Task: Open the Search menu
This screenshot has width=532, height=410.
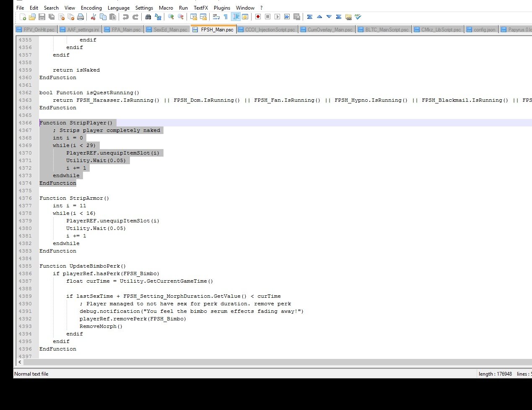Action: pyautogui.click(x=51, y=8)
